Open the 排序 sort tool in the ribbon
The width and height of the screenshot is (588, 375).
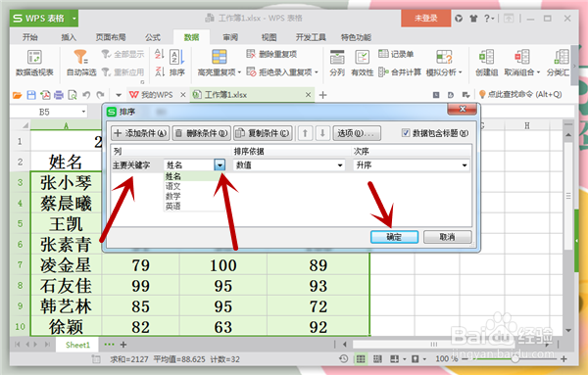click(x=177, y=63)
